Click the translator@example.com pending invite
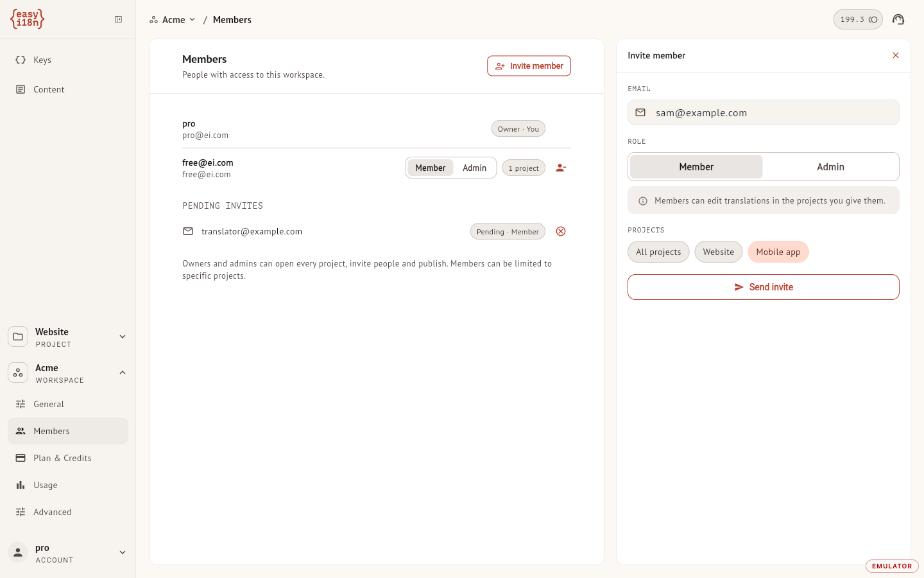 pos(252,231)
